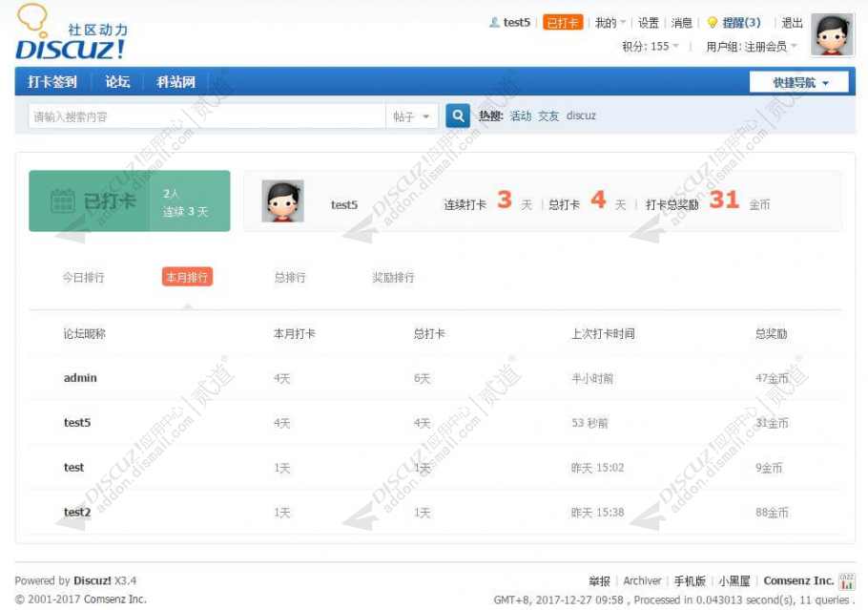
Task: Click the blue search magnifier button
Action: (458, 116)
